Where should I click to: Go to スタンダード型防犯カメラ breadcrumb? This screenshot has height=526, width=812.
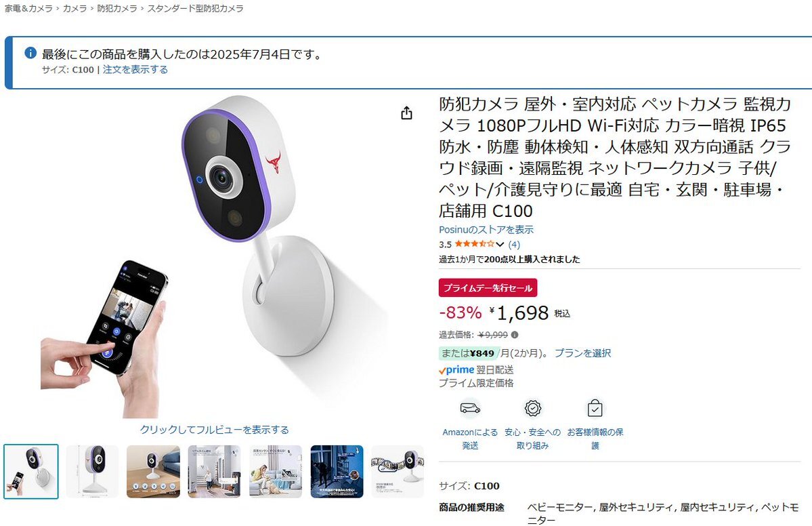(x=195, y=8)
